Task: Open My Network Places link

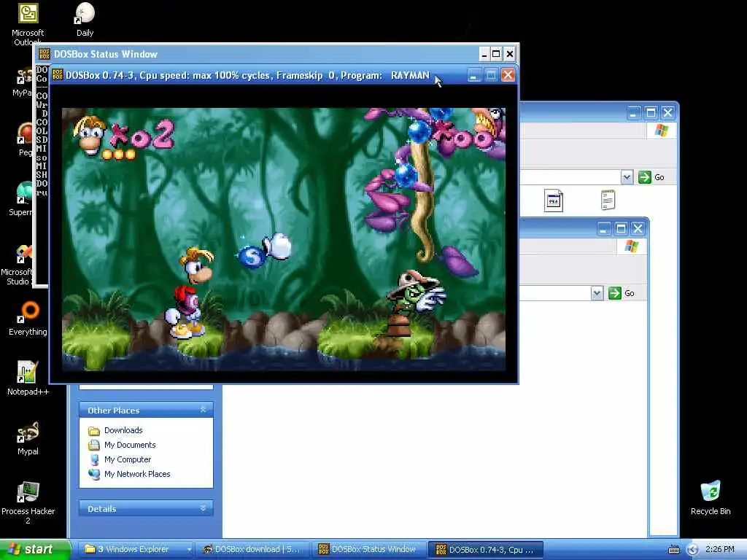Action: tap(137, 474)
